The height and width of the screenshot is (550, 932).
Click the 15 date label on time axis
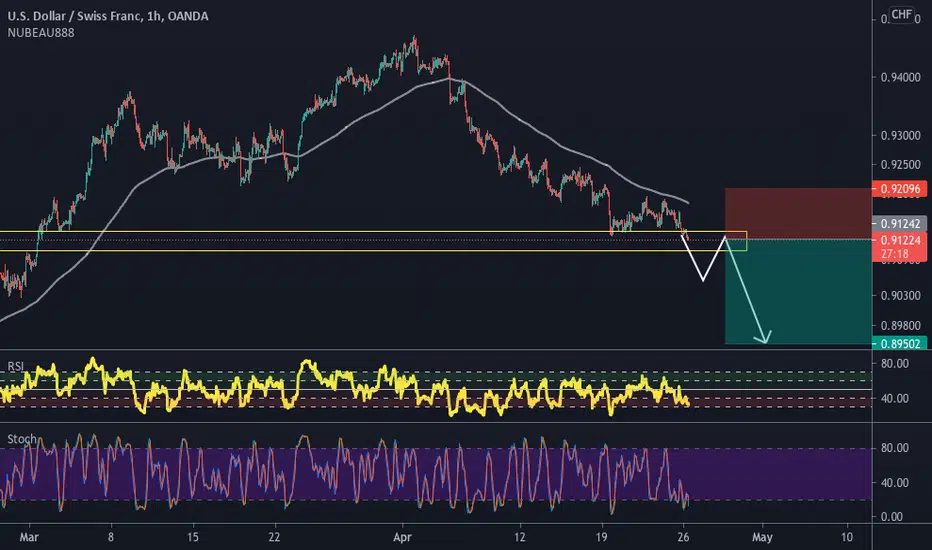tap(193, 538)
